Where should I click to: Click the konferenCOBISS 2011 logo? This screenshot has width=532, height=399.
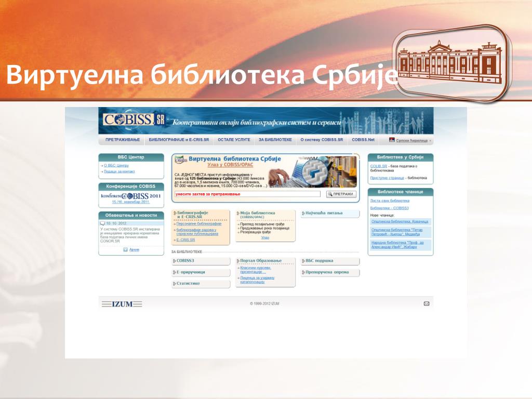pyautogui.click(x=130, y=196)
